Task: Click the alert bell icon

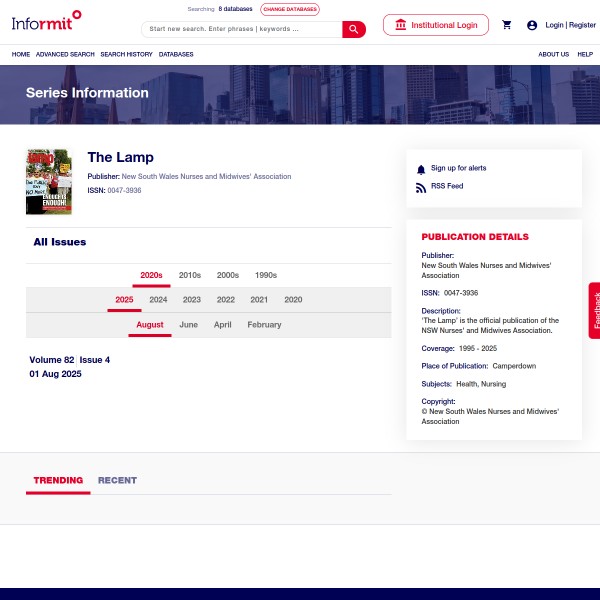Action: [421, 169]
